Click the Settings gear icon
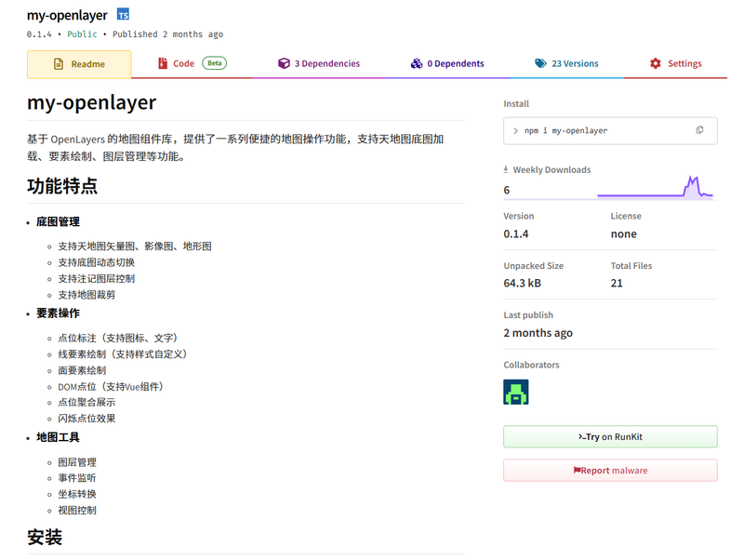 656,63
